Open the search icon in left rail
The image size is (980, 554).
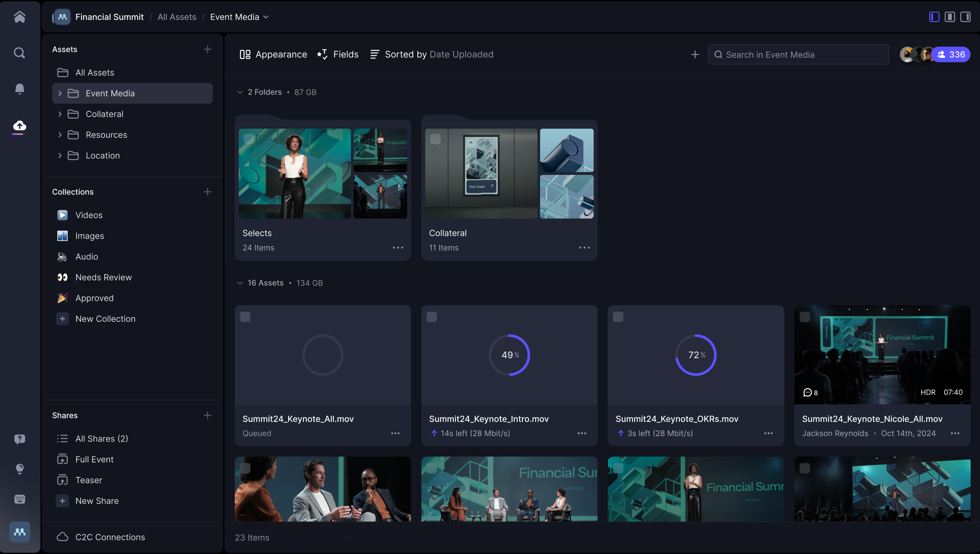pyautogui.click(x=19, y=52)
